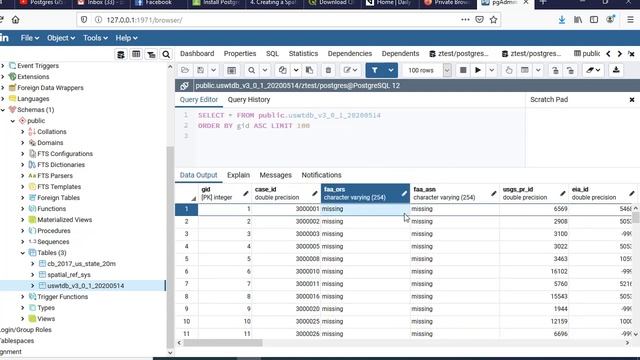Click the case_id column header
640x360 pixels.
tap(286, 193)
